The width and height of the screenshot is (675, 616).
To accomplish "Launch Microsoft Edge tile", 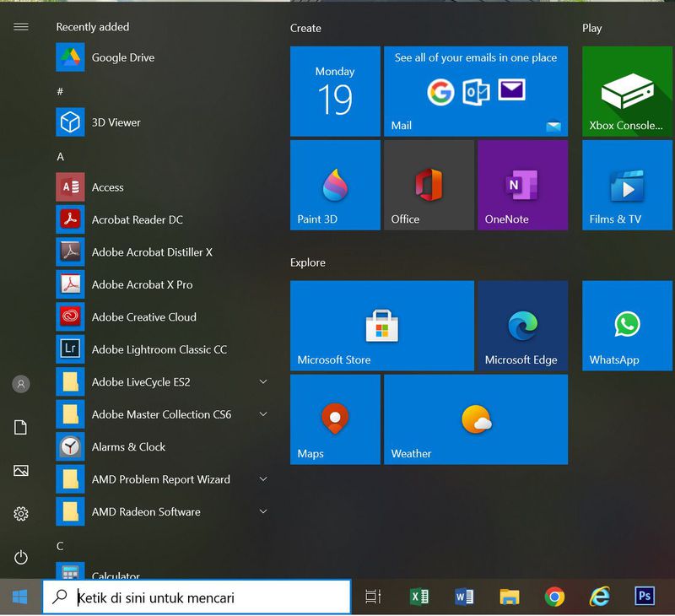I will coord(523,326).
